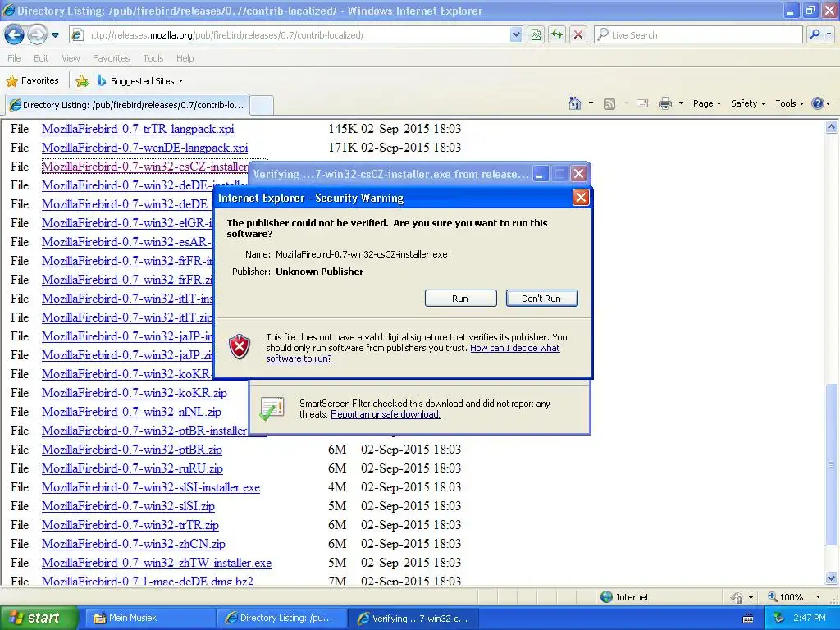Close the Security Warning dialog

click(x=581, y=198)
